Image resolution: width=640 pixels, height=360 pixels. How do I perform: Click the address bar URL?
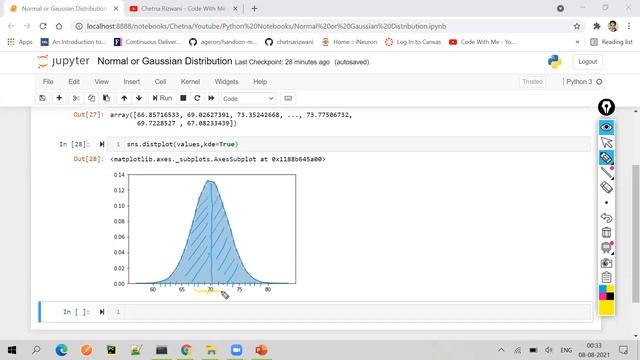point(266,26)
